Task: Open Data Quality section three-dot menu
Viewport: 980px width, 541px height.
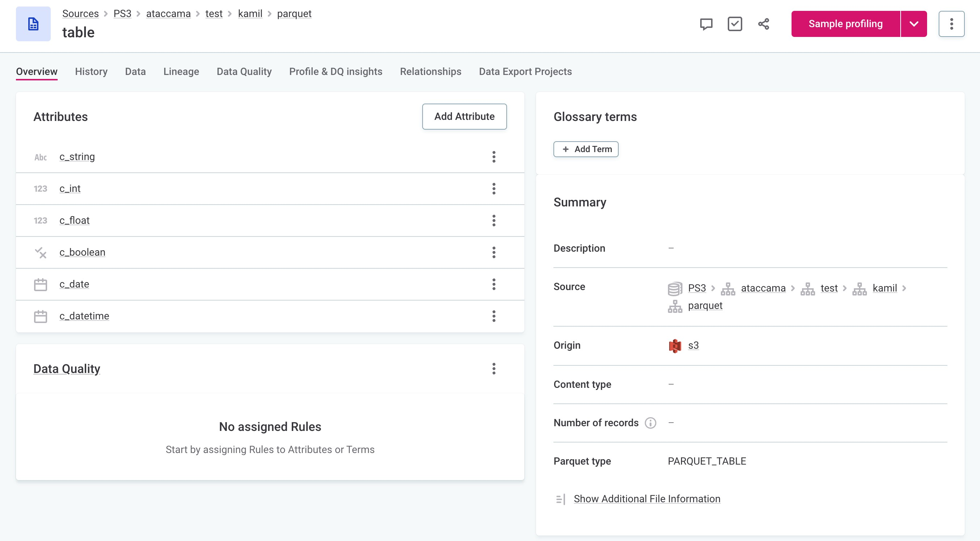Action: (x=494, y=368)
